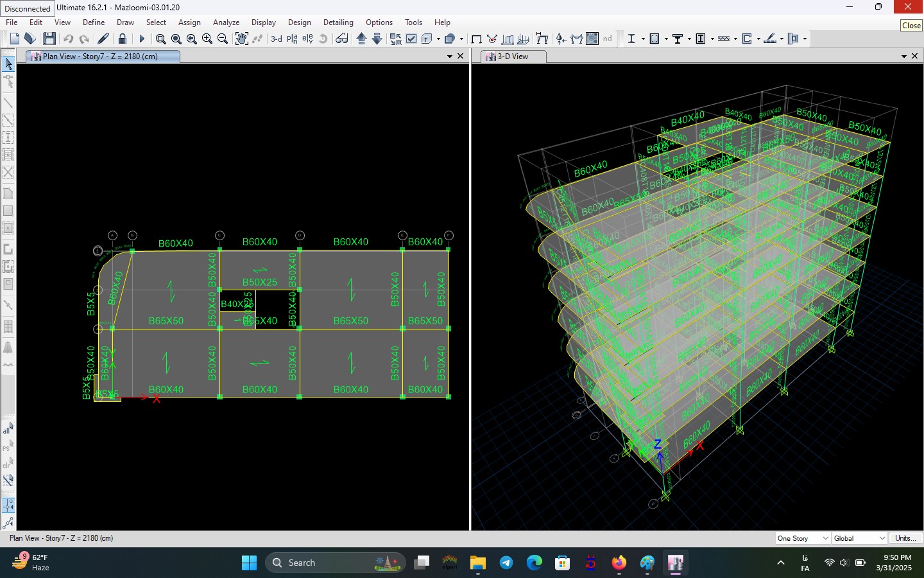924x578 pixels.
Task: Click the Rubber Band Zoom magnifier icon
Action: 161,39
